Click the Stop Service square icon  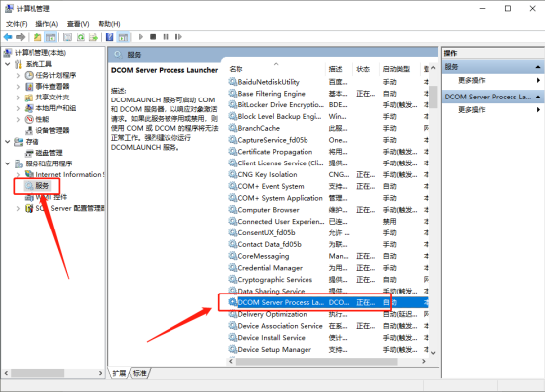153,37
